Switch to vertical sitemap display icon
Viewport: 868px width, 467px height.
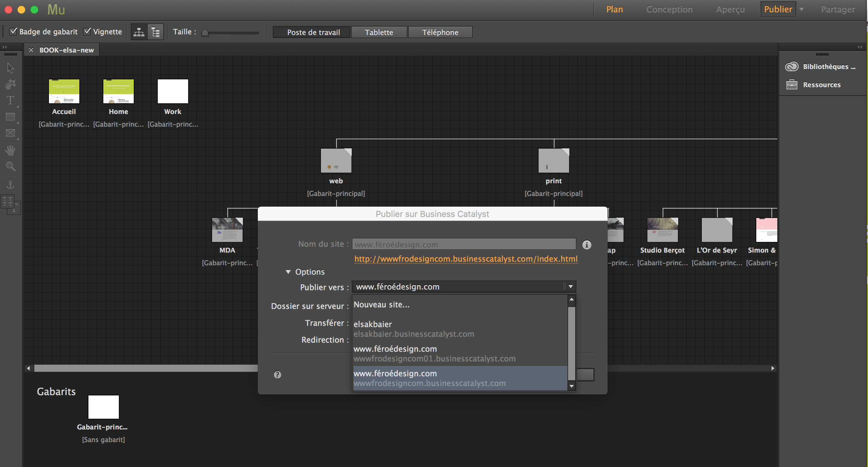155,32
